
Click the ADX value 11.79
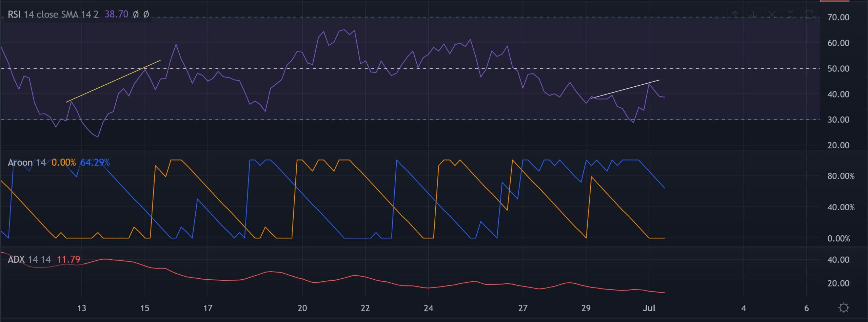point(68,259)
